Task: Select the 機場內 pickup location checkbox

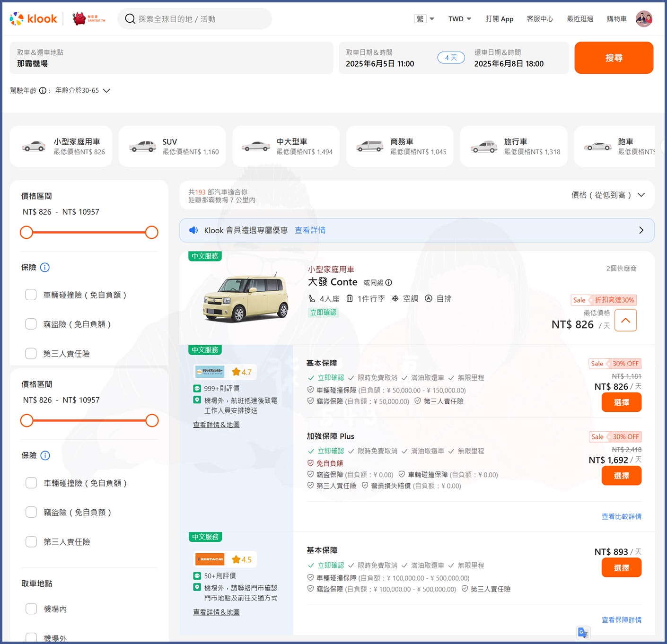Action: click(x=31, y=609)
